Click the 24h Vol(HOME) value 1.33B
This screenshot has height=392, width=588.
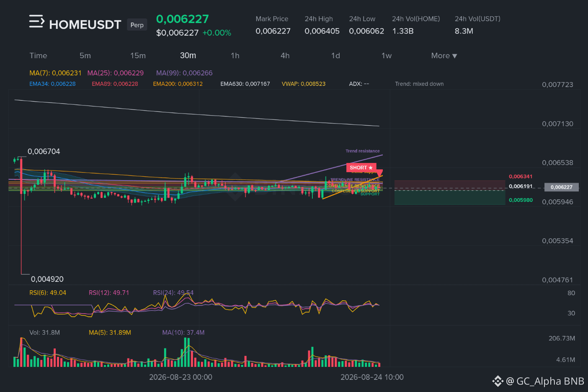[x=403, y=31]
